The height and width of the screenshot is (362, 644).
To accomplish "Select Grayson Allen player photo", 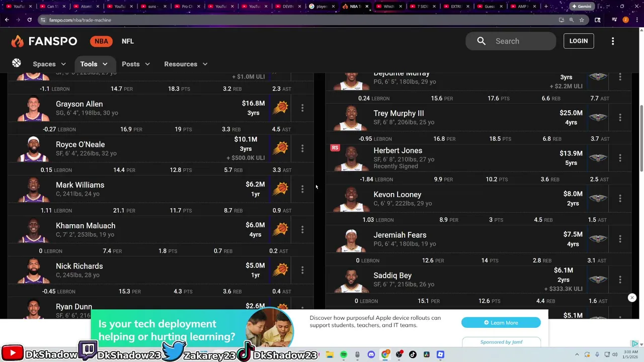I will click(x=33, y=109).
